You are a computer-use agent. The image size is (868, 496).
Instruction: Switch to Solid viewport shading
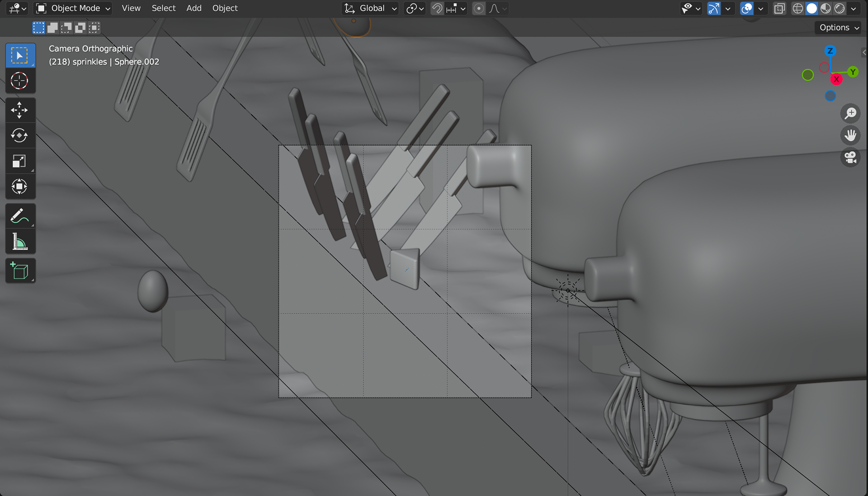[x=812, y=9]
